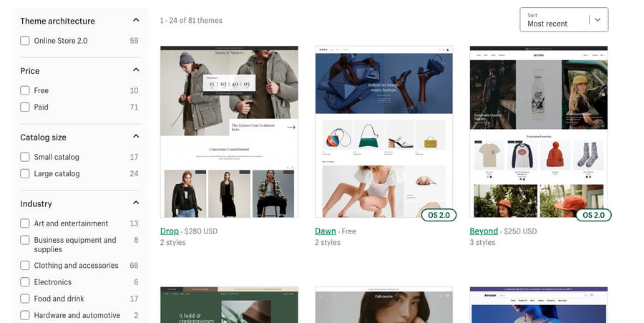
Task: Click the OS 2.0 badge on Dawn
Action: (x=439, y=215)
